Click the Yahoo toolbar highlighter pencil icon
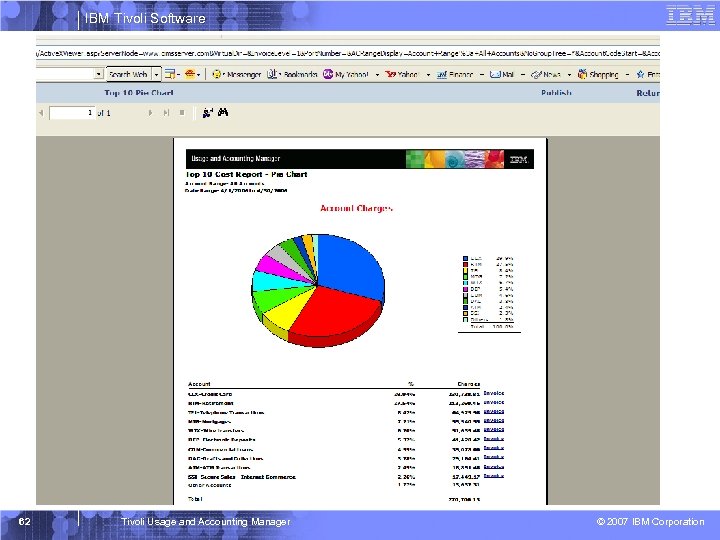Image resolution: width=720 pixels, height=540 pixels. click(170, 74)
